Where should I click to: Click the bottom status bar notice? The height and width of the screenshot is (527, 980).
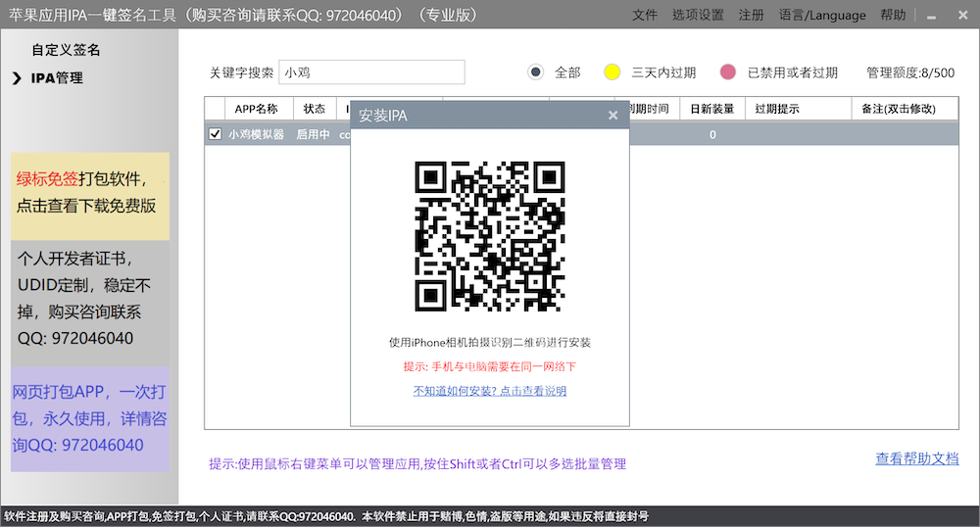point(326,516)
